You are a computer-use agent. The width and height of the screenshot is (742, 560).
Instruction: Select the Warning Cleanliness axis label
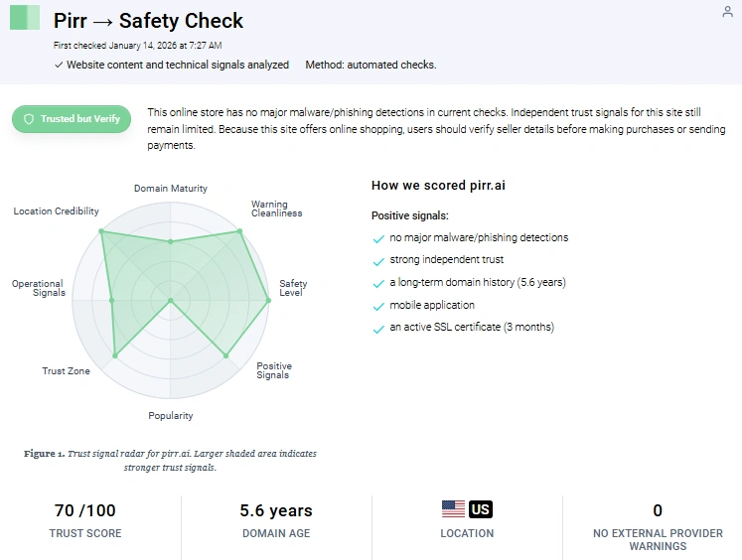click(276, 209)
